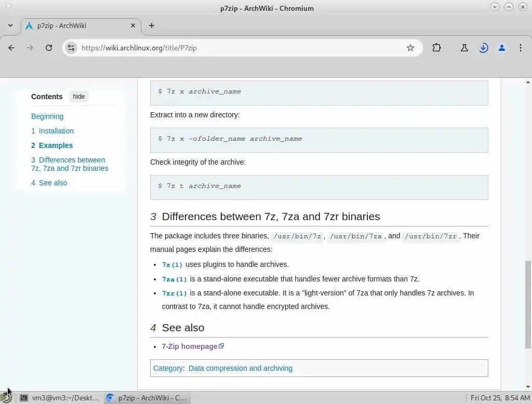The height and width of the screenshot is (404, 532).
Task: Click the clock showing Fri Oct 25, 8:54 AM
Action: (499, 398)
